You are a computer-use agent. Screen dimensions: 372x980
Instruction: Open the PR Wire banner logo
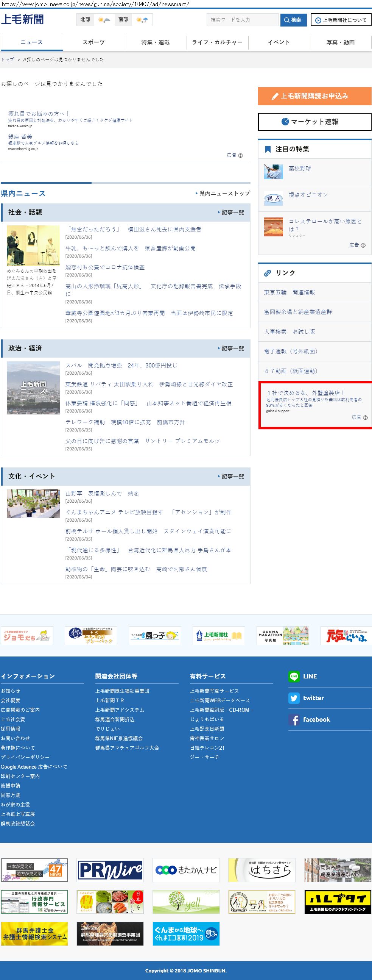pos(110,870)
